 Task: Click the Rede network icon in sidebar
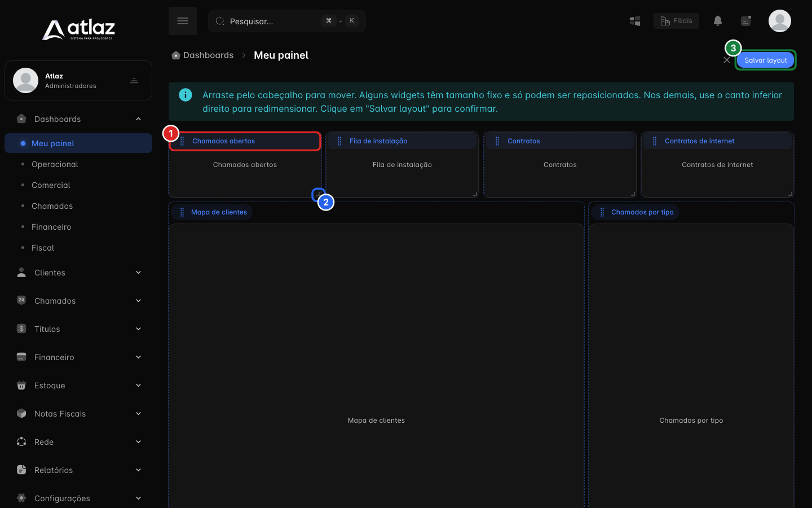(21, 441)
